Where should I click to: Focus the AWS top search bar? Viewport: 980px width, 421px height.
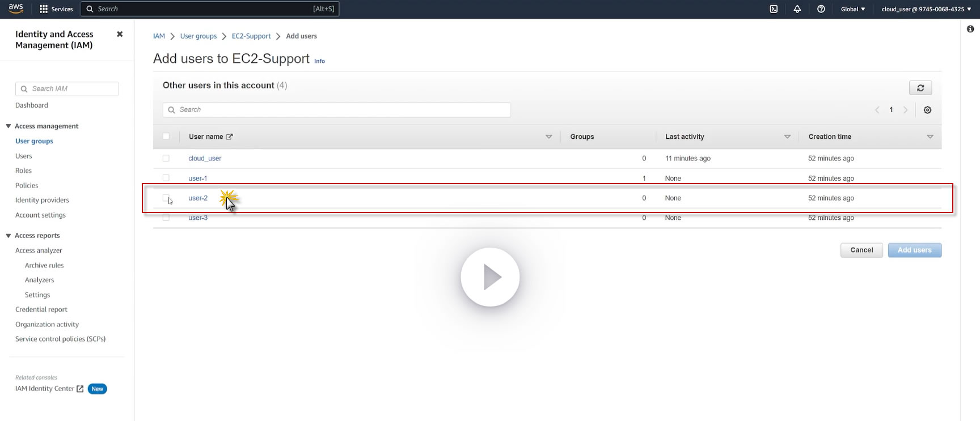[210, 9]
